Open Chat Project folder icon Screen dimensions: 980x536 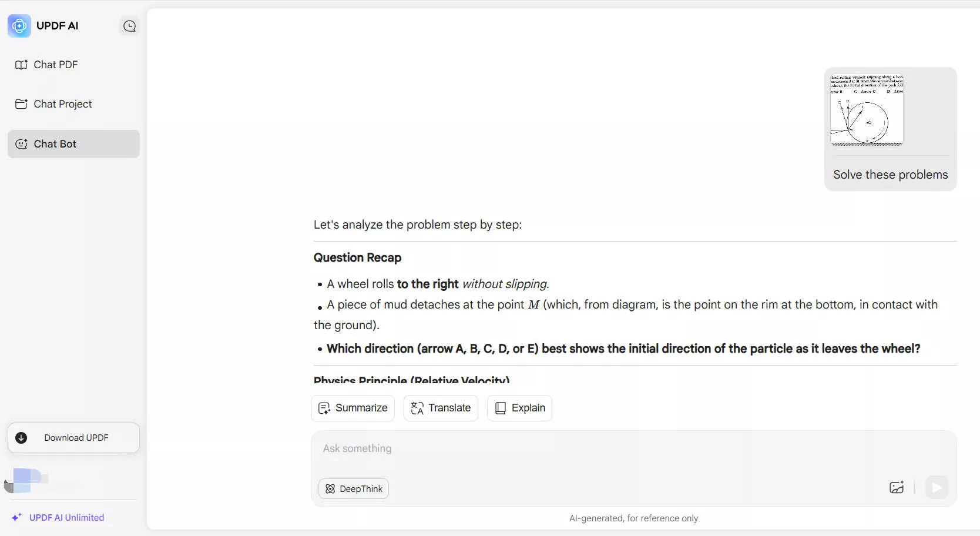click(21, 104)
